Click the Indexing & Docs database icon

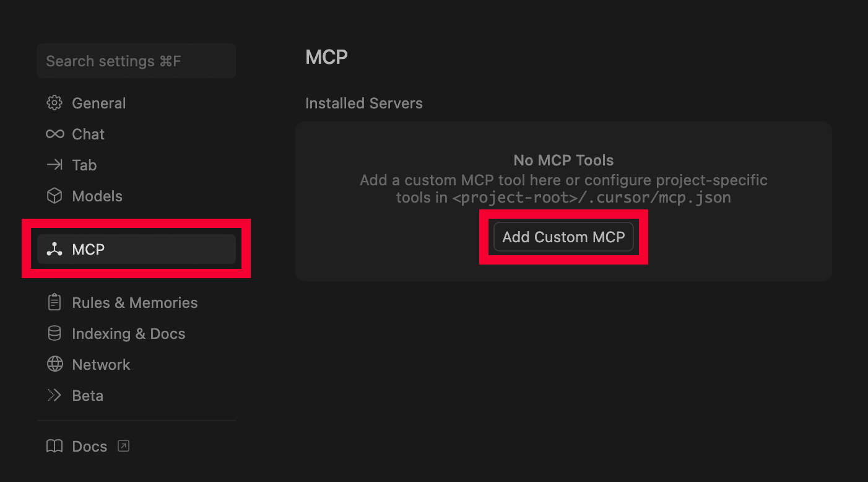point(54,333)
